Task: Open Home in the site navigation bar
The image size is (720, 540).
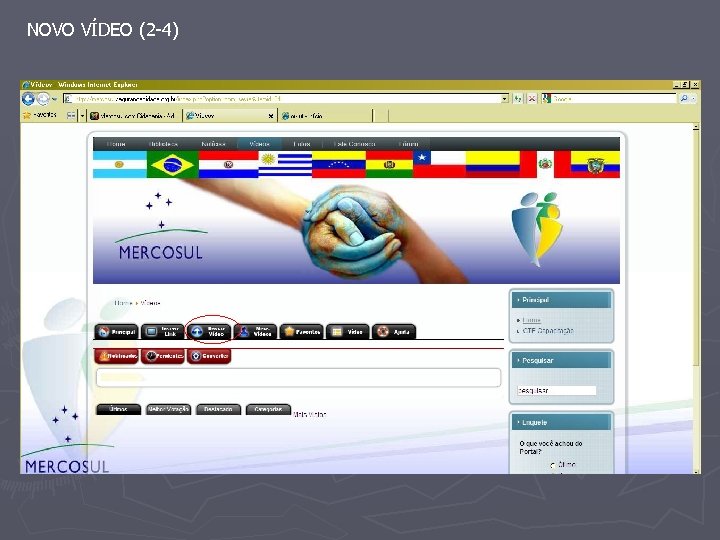Action: pyautogui.click(x=116, y=144)
